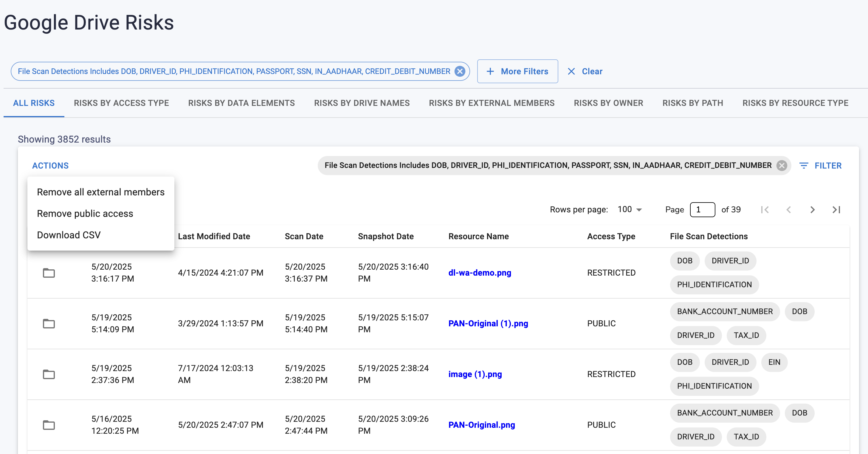Open the PAN-Original.png resource link
Screen dimensions: 868x454
481,425
